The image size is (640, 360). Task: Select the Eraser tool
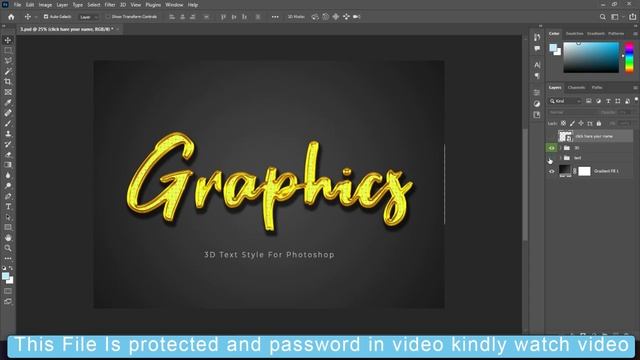click(8, 155)
